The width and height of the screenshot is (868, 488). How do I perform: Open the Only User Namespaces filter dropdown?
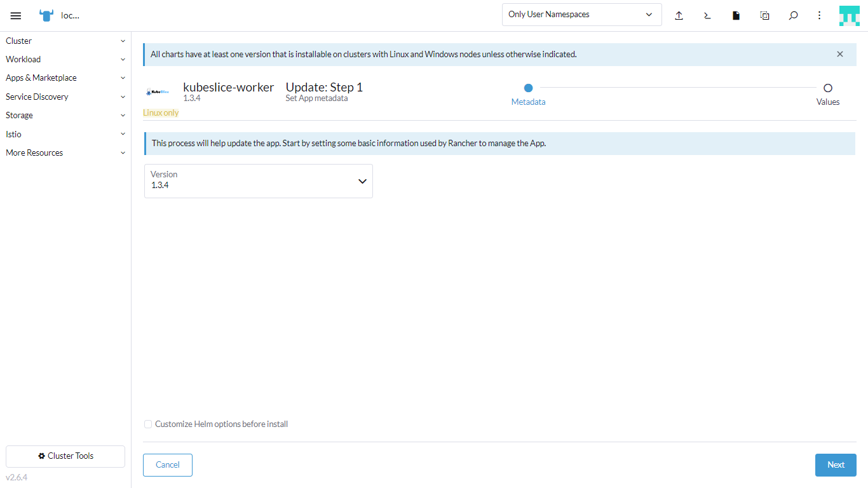581,15
